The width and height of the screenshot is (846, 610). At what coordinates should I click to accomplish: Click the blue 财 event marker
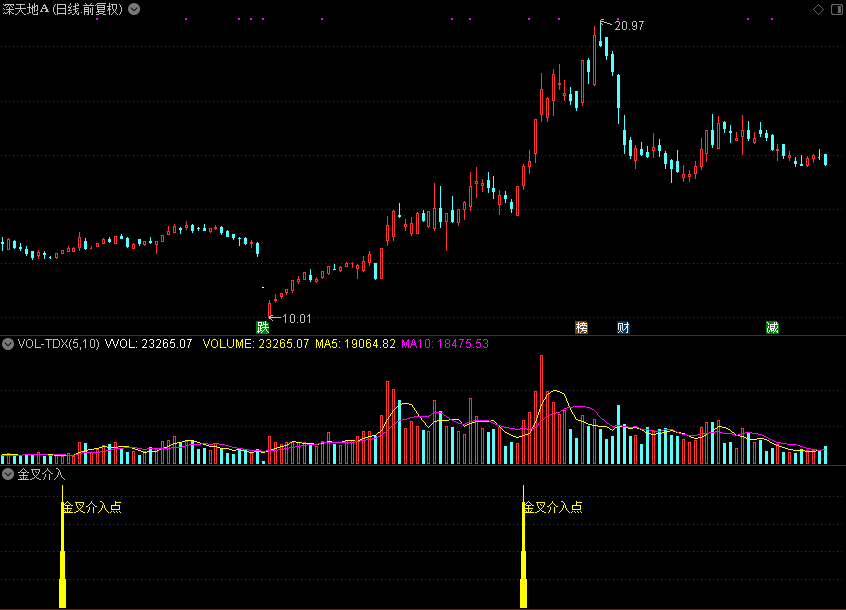pos(624,327)
